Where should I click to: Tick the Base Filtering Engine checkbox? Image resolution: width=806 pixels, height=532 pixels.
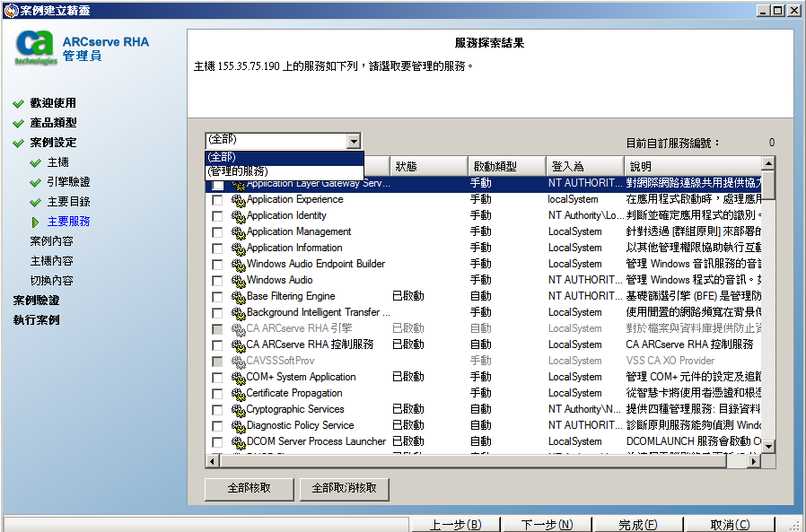tap(217, 297)
